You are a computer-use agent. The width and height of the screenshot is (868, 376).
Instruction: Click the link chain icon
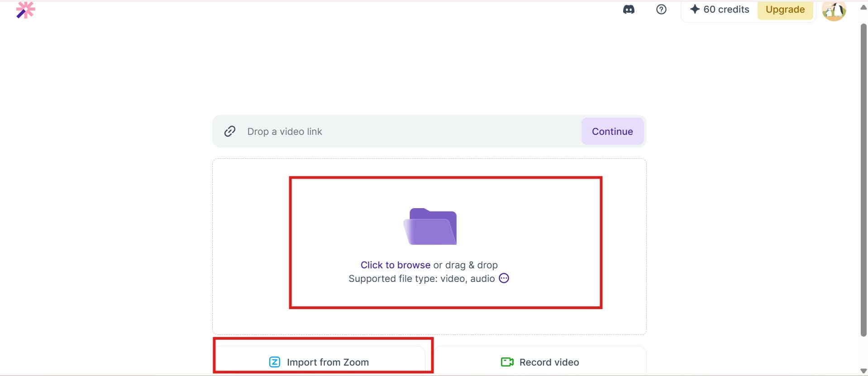pos(230,131)
